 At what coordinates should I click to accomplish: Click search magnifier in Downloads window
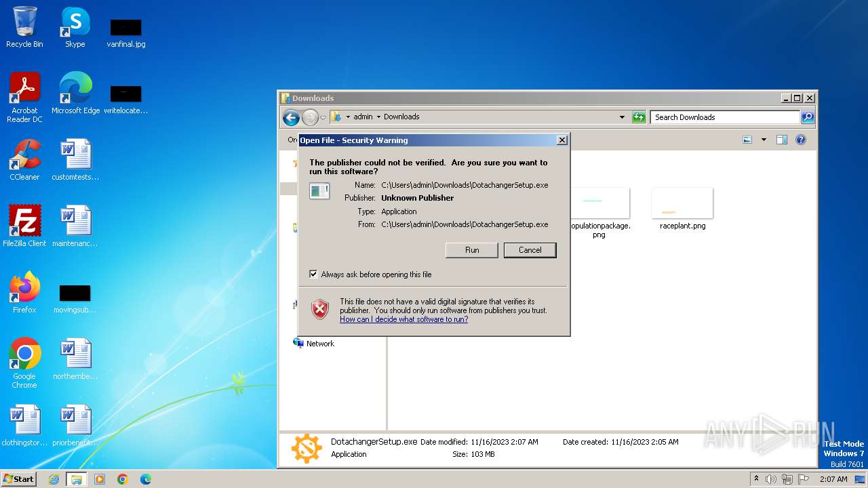(807, 117)
